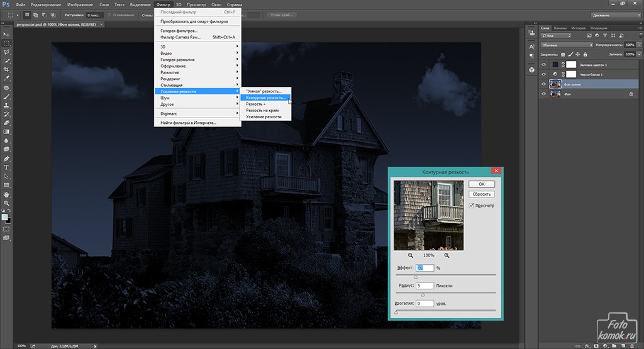This screenshot has width=644, height=349.
Task: Open the Character panel icon
Action: 532,47
